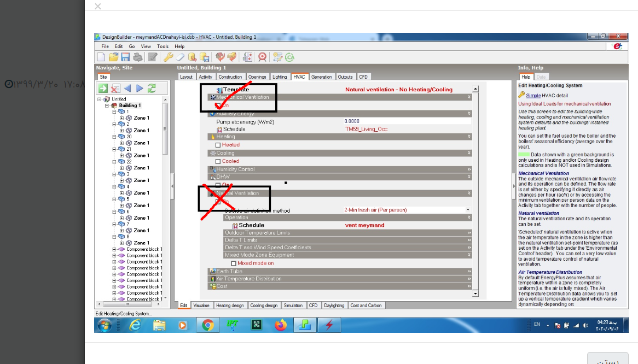Click the Simple HVAC detail link
Image resolution: width=638 pixels, height=364 pixels.
pyautogui.click(x=533, y=96)
